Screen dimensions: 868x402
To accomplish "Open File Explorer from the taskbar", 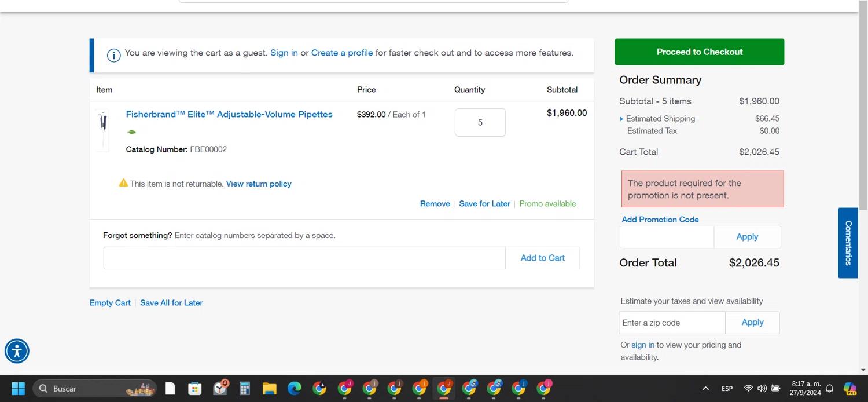I will click(x=269, y=389).
